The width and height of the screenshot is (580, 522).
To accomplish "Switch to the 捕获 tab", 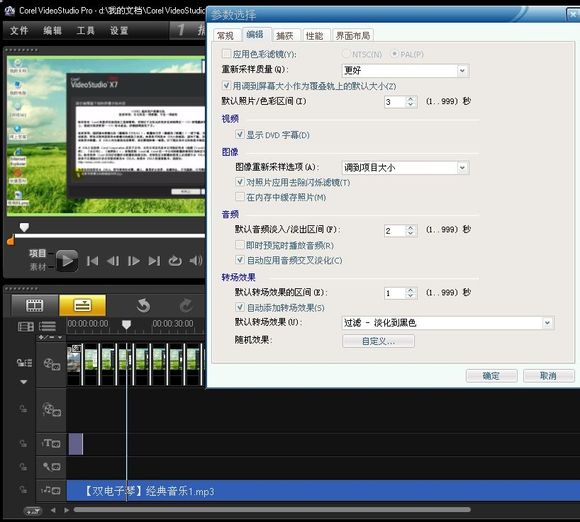I will click(x=285, y=36).
